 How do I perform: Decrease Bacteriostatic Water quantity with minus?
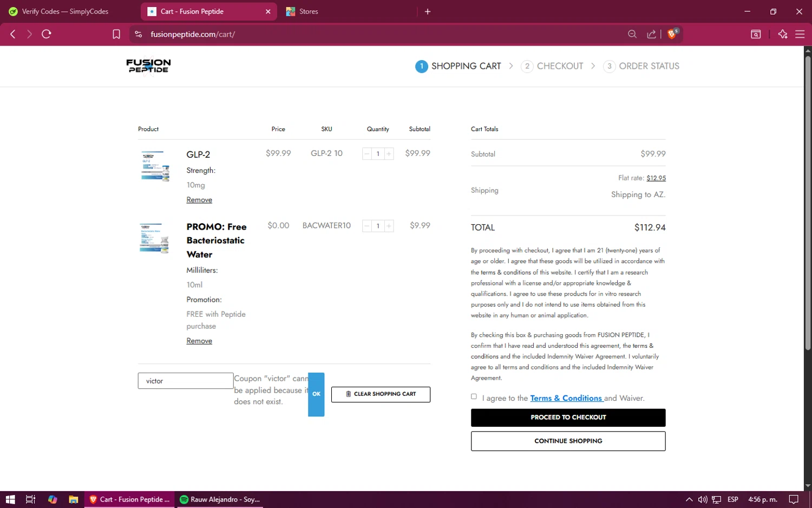click(x=367, y=226)
